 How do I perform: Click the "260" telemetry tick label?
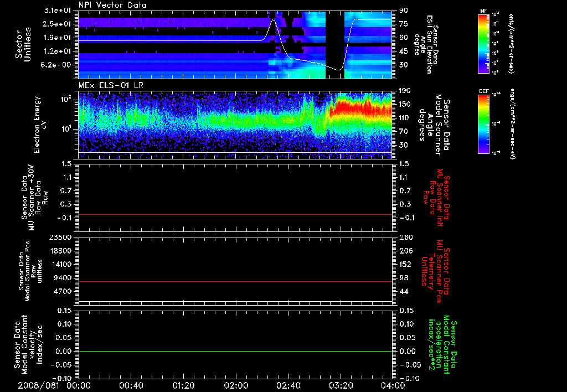coord(405,237)
